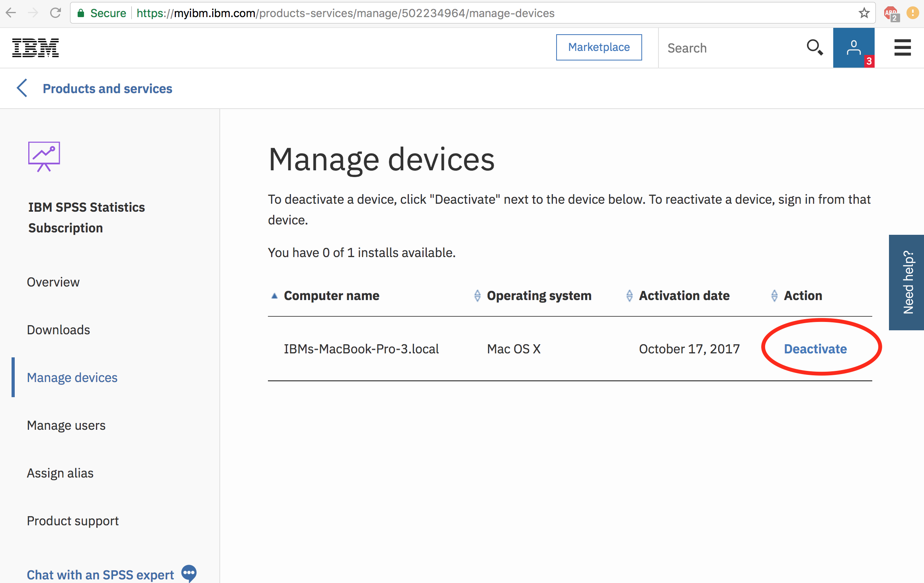Bookmark this page with the star icon
924x583 pixels.
[x=864, y=13]
